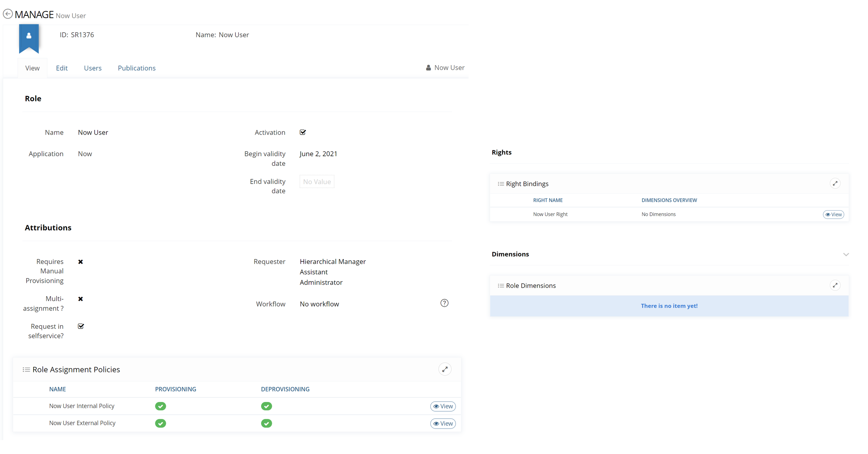Expand the Role Assignment Policies table fullscreen
This screenshot has width=868, height=454.
coord(445,370)
